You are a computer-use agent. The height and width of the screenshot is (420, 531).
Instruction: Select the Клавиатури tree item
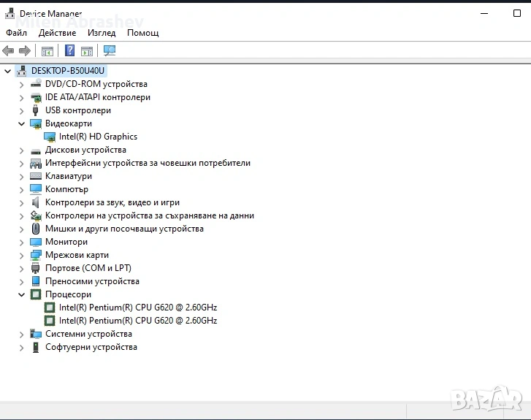[68, 176]
